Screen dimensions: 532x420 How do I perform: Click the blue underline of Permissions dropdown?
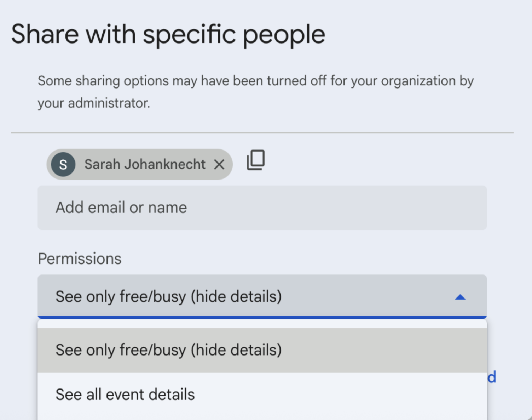tap(262, 317)
